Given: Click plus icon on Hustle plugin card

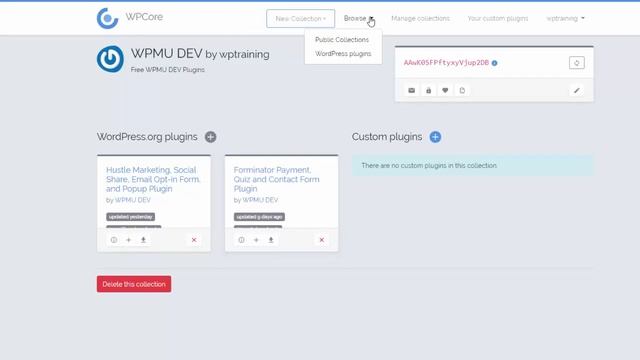Looking at the screenshot, I should tap(129, 240).
